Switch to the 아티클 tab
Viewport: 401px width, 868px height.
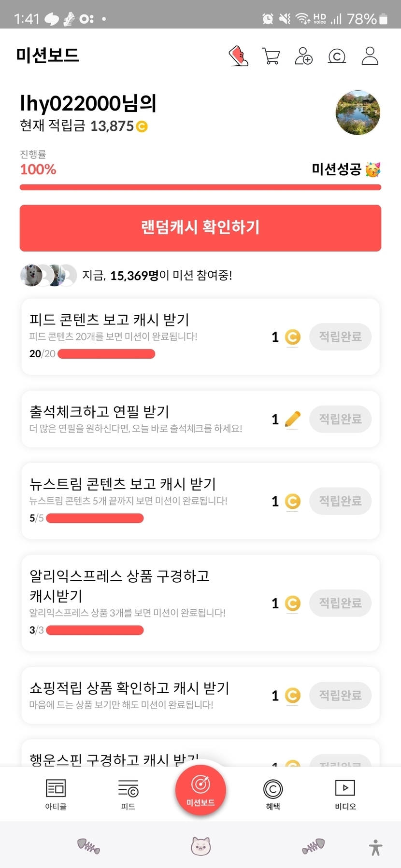[56, 794]
